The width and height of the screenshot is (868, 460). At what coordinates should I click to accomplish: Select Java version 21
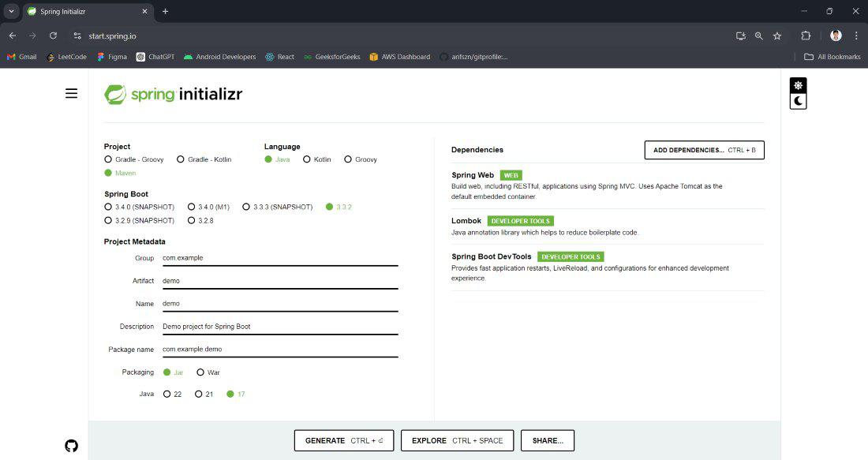tap(204, 395)
